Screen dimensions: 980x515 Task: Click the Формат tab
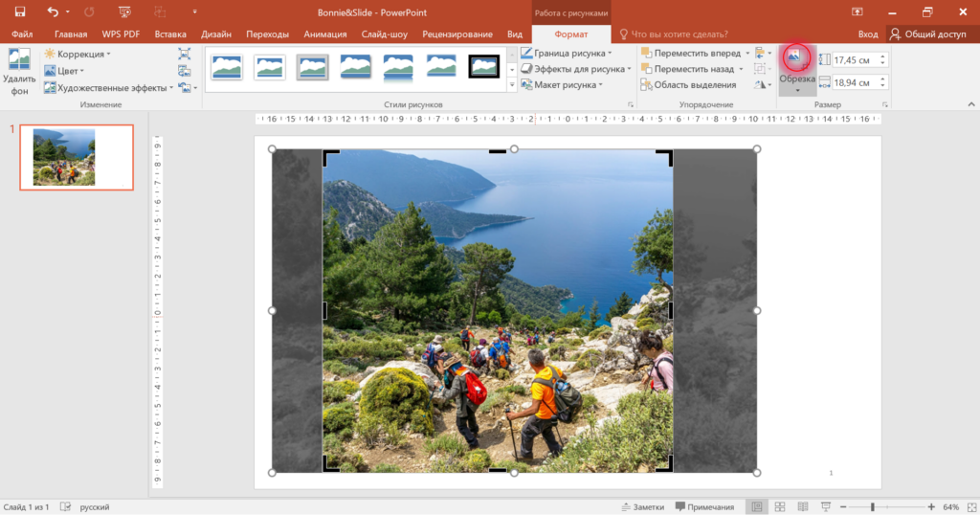(x=570, y=34)
